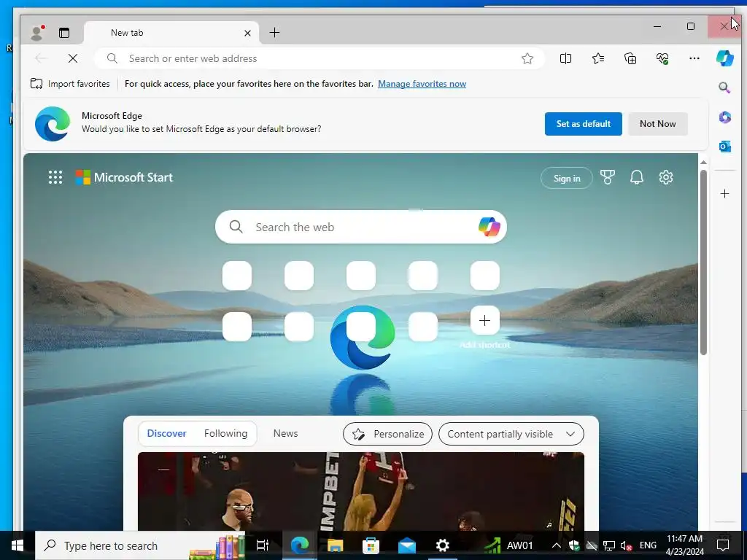Screen dimensions: 747x560
Task: Open sidebar Search icon
Action: pyautogui.click(x=724, y=87)
